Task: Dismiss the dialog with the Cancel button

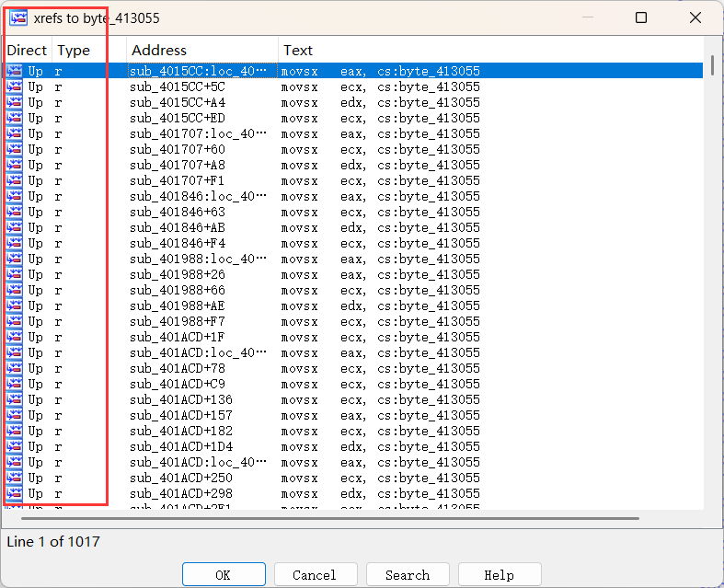Action: point(315,575)
